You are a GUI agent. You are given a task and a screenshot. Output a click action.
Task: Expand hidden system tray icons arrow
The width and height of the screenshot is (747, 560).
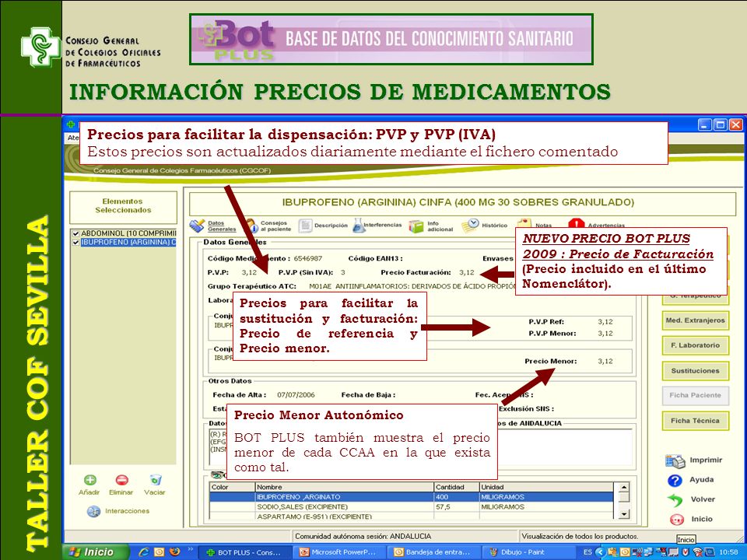[600, 552]
